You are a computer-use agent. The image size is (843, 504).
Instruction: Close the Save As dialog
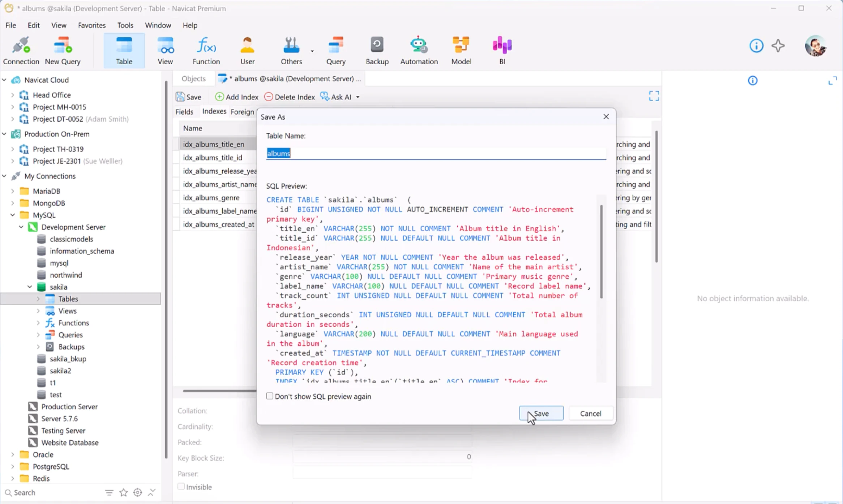click(x=606, y=117)
